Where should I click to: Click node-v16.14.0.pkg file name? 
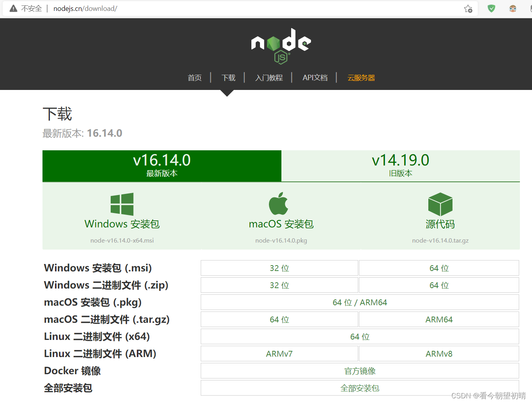(281, 241)
